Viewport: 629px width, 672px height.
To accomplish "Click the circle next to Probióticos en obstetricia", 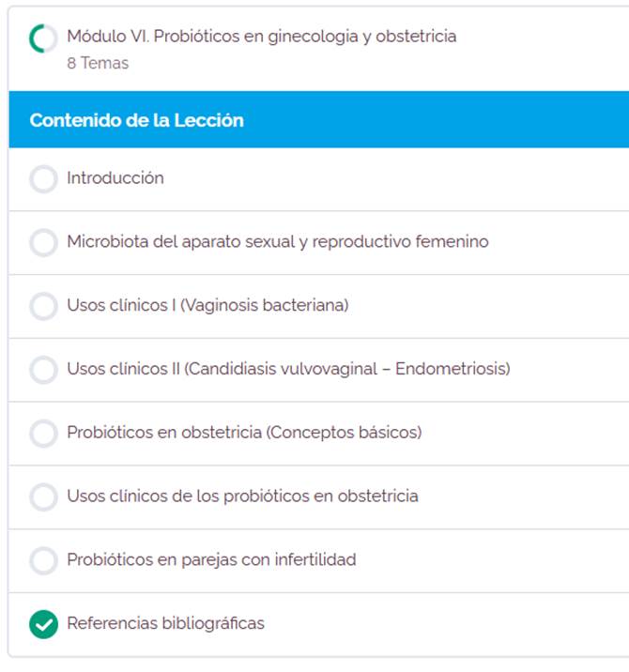I will click(x=43, y=434).
